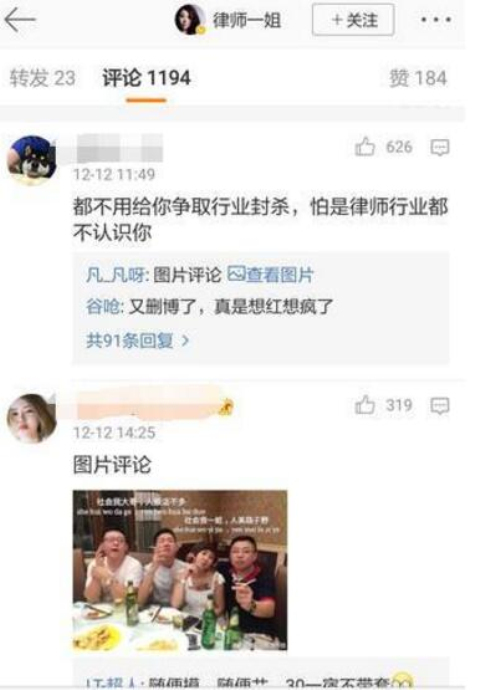The image size is (500, 690).
Task: Reply to the first comment via bubble icon
Action: click(x=440, y=147)
